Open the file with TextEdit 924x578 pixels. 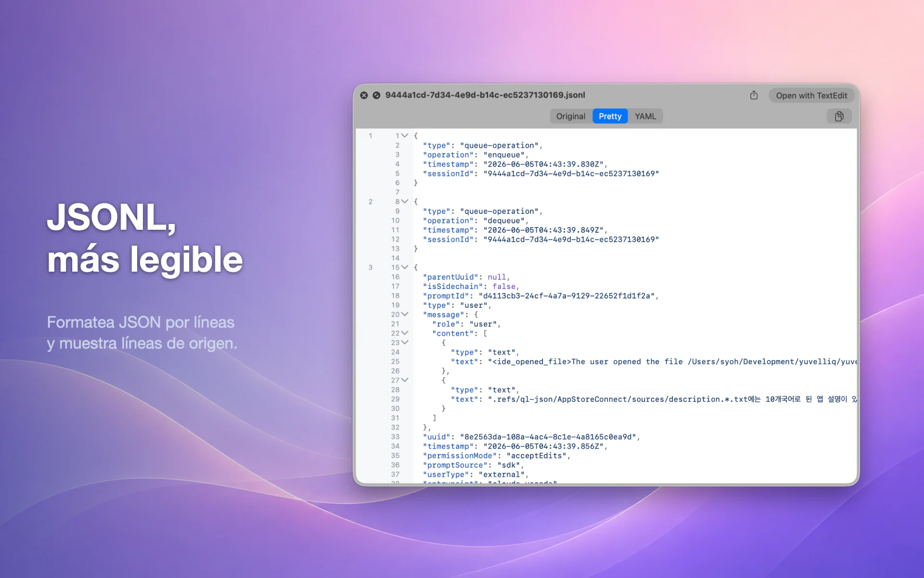coord(811,95)
